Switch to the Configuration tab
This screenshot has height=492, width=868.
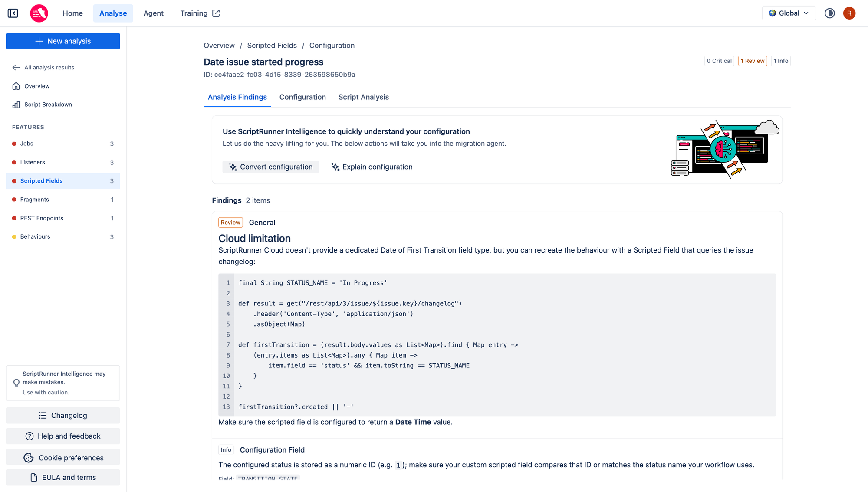point(302,97)
